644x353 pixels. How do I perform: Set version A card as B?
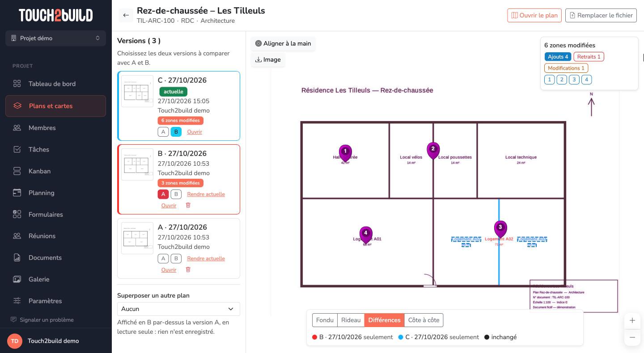tap(176, 258)
